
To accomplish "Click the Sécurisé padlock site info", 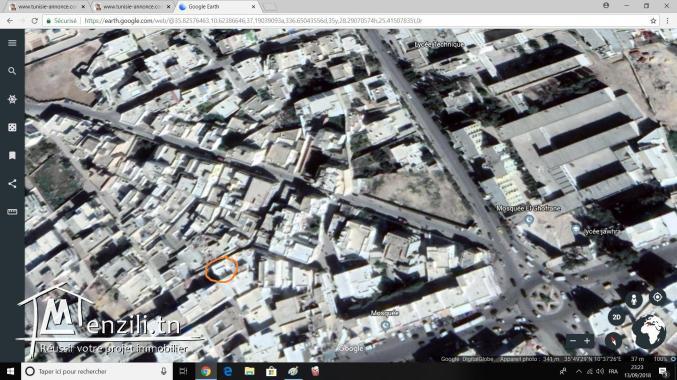I will (62, 21).
